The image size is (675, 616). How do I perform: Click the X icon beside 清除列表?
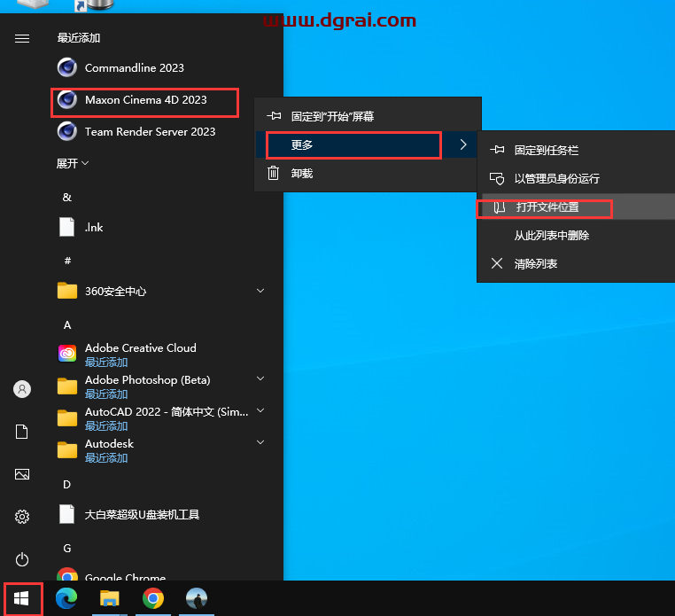(x=497, y=263)
